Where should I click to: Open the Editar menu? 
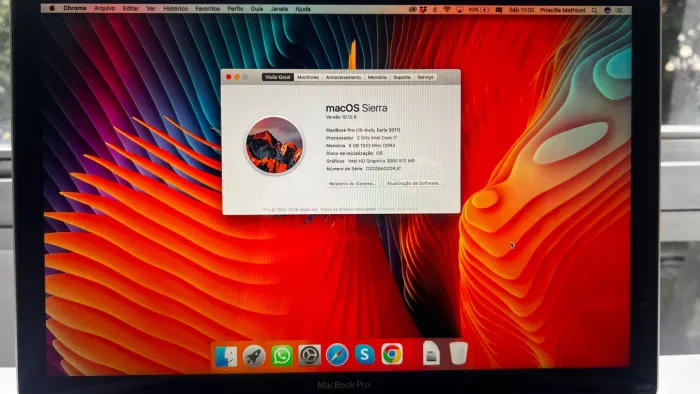[130, 8]
